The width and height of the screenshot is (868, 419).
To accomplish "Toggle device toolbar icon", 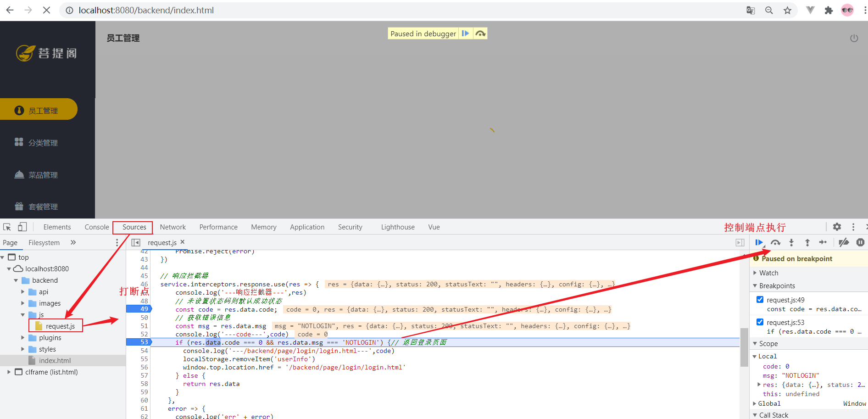I will [x=22, y=227].
